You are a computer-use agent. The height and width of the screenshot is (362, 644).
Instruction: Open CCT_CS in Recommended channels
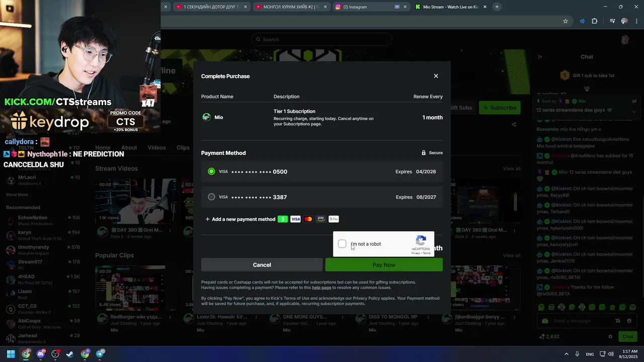[x=43, y=308]
